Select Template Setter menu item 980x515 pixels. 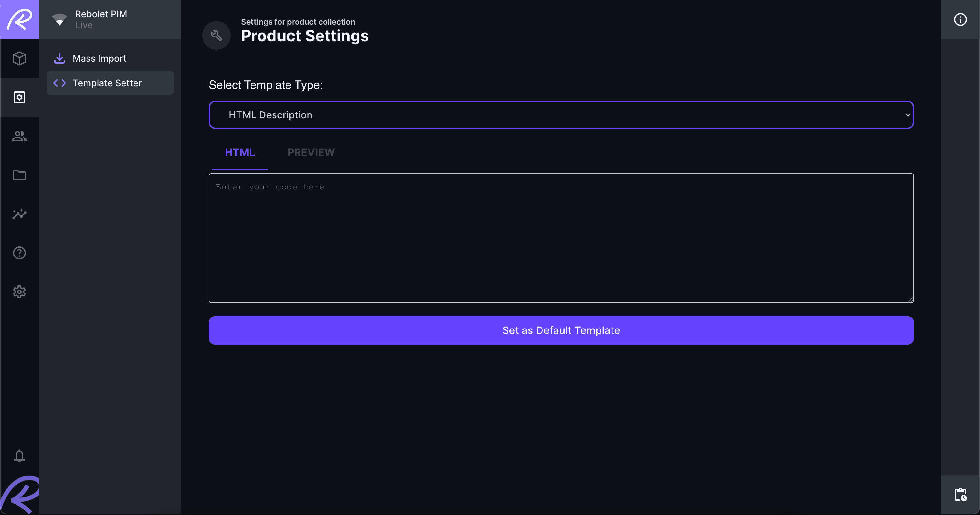[110, 83]
